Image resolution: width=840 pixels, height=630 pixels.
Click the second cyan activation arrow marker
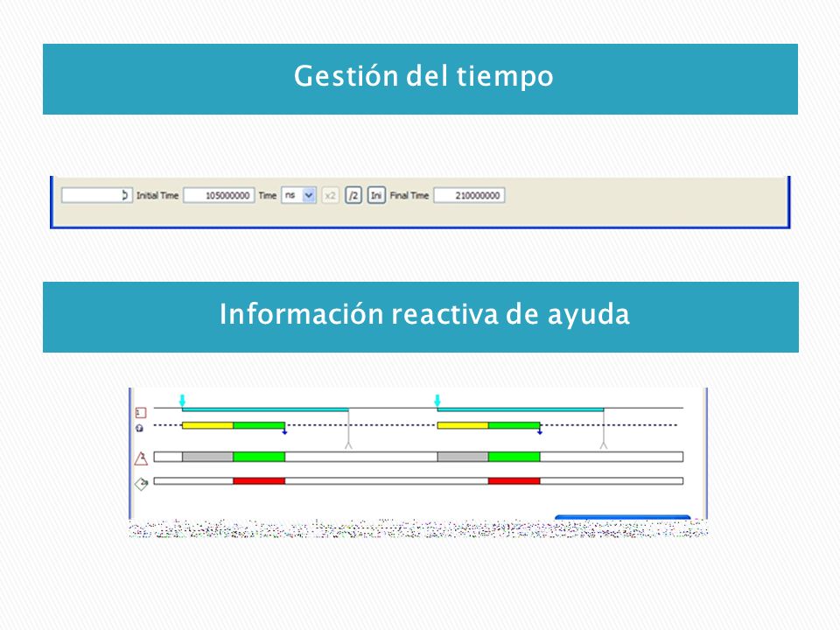[x=437, y=400]
